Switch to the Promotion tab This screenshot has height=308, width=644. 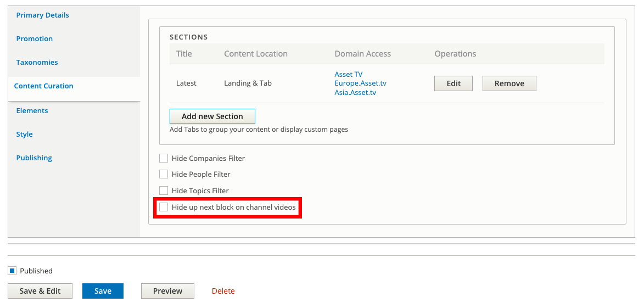35,38
